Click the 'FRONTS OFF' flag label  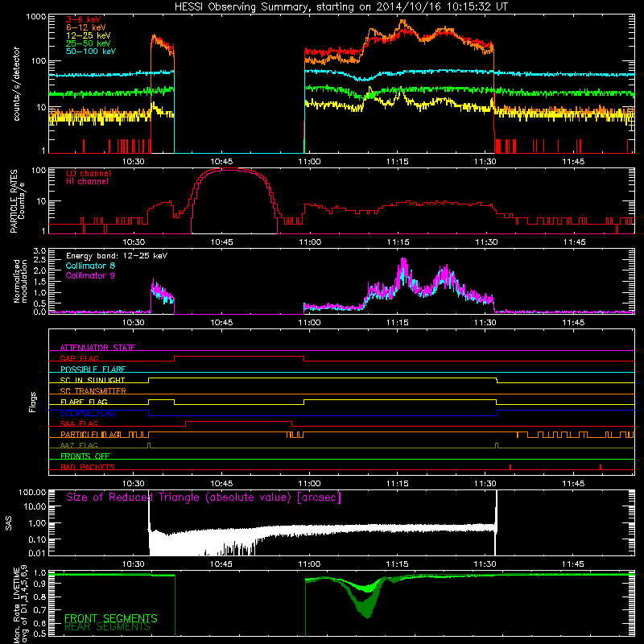85,456
